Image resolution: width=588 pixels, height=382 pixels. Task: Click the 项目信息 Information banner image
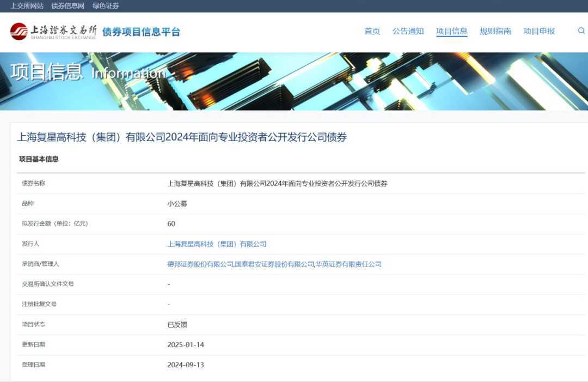(294, 81)
